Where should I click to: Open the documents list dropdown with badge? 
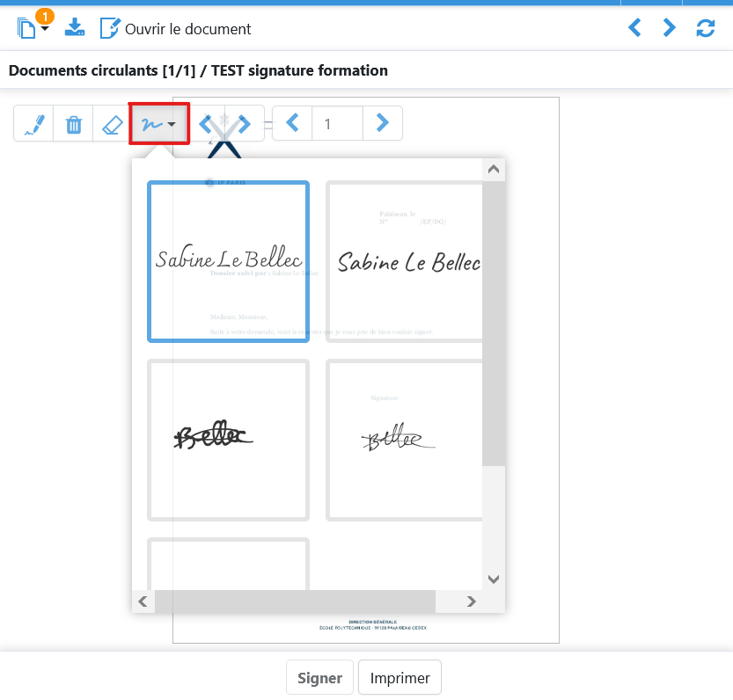(x=33, y=28)
